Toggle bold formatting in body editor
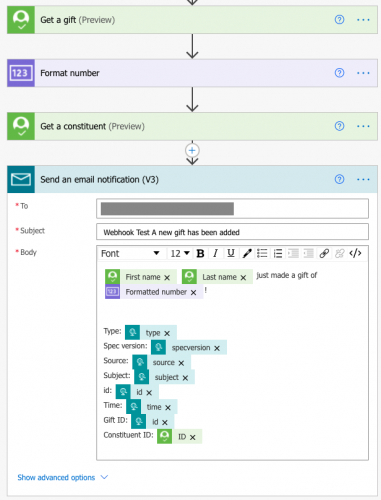Screen dimensions: 381x500 coord(200,254)
